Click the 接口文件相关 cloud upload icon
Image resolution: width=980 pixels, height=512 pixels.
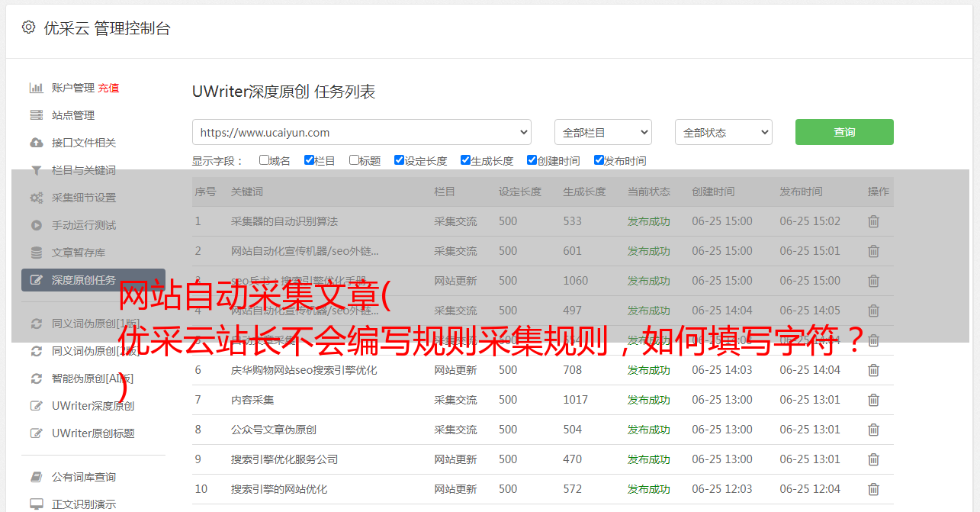tap(36, 143)
